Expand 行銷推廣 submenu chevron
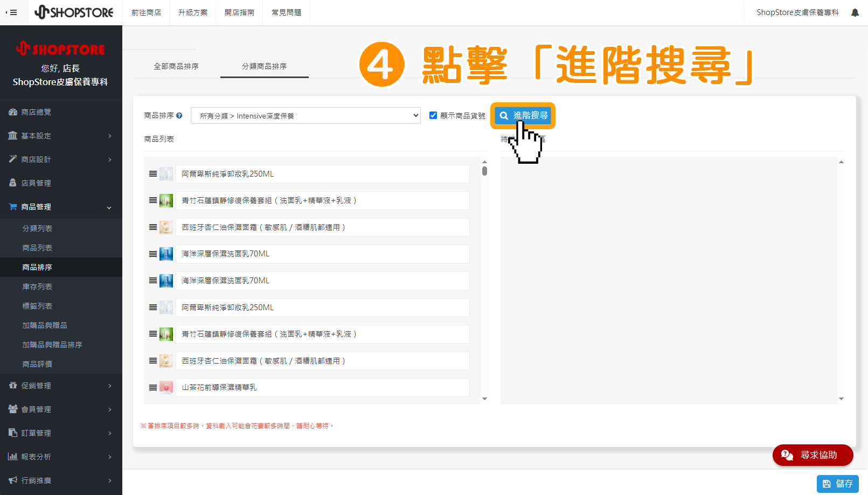Image resolution: width=868 pixels, height=495 pixels. 109,480
